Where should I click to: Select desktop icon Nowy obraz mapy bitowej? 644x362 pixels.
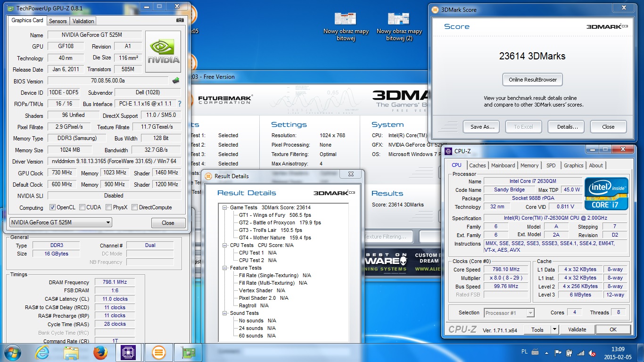pos(346,26)
